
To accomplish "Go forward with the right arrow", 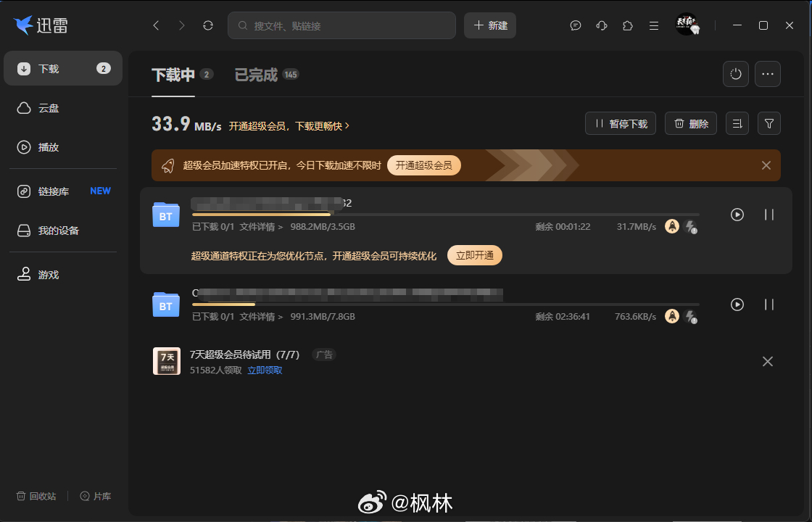I will (182, 25).
